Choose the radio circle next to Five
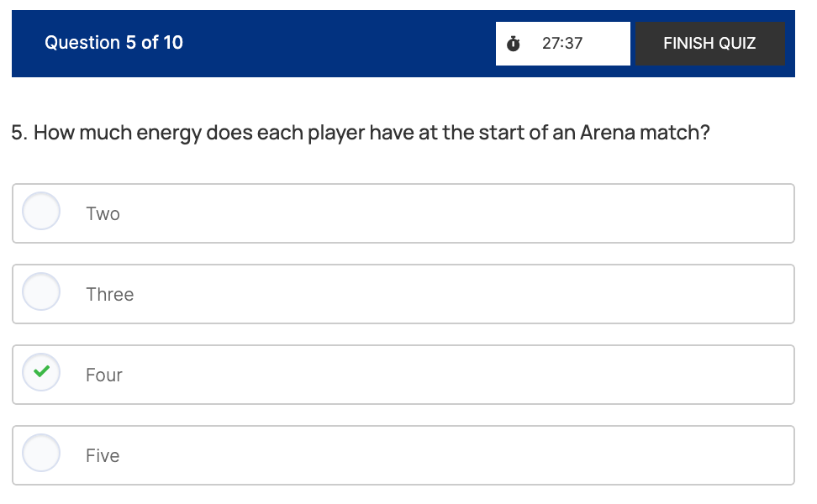 click(x=41, y=454)
